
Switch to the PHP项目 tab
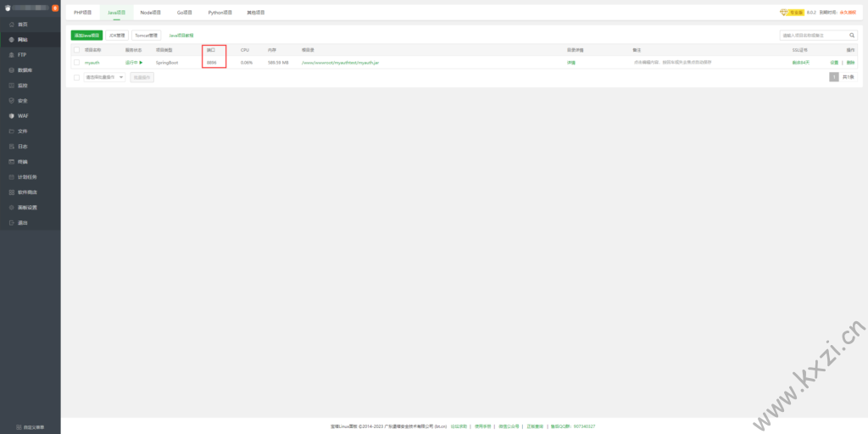82,12
